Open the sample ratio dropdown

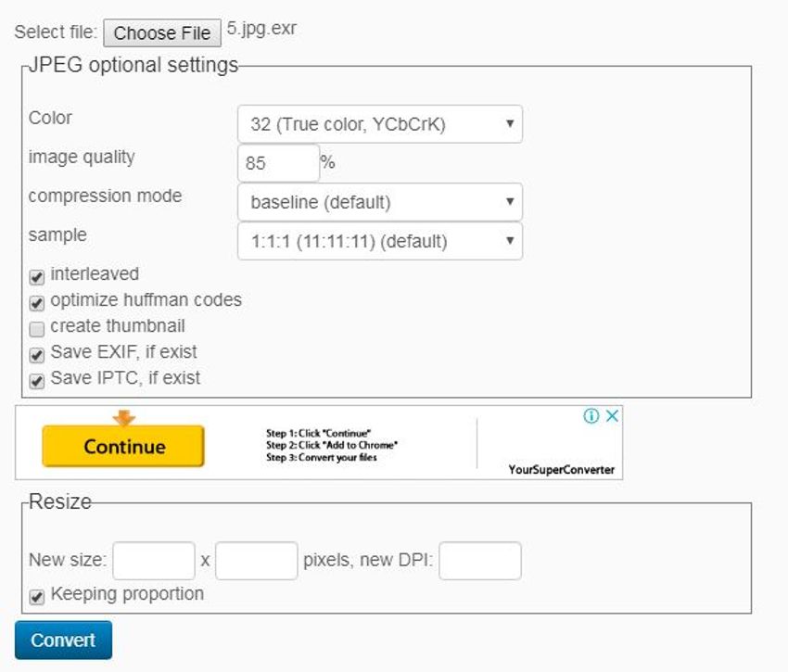tap(379, 241)
